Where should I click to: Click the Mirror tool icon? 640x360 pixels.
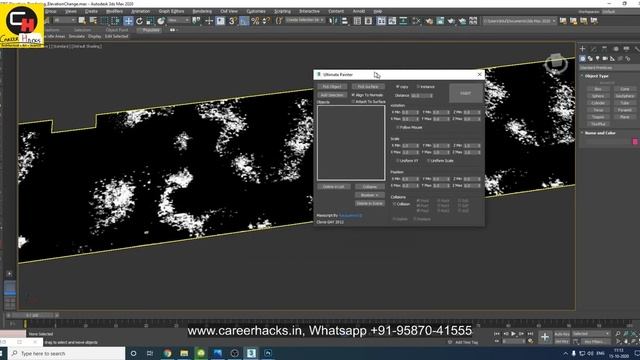point(333,21)
